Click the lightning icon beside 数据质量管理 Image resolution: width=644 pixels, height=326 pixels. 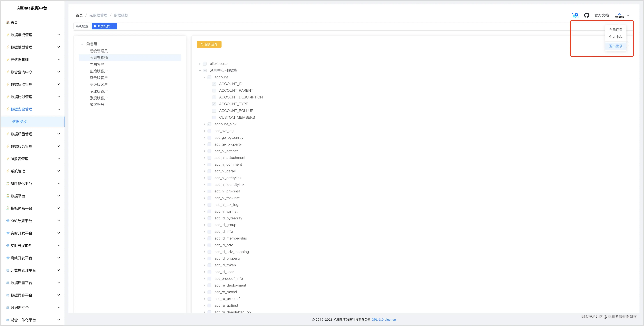point(8,134)
